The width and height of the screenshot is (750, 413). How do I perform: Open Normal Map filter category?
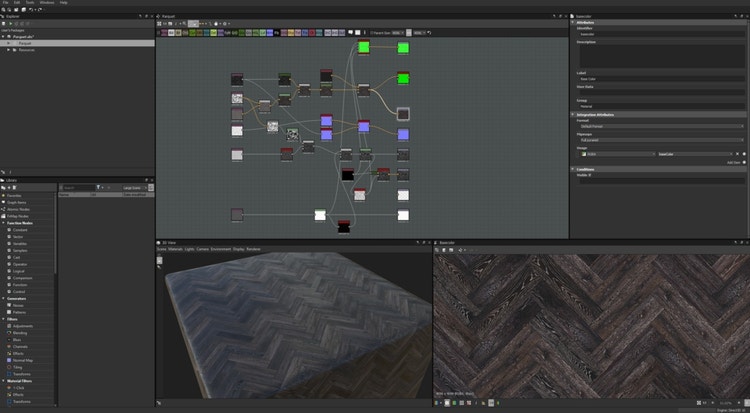coord(24,360)
